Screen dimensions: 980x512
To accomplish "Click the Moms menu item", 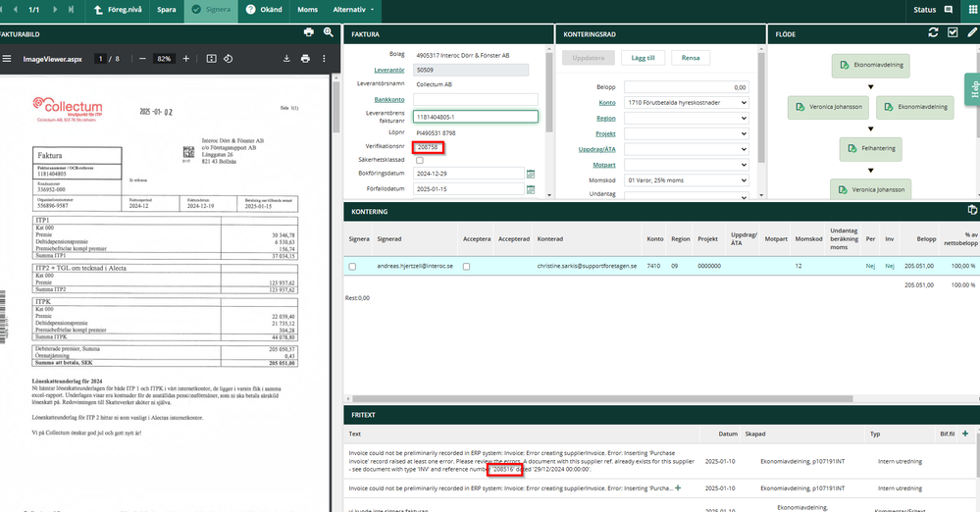I will pos(307,10).
